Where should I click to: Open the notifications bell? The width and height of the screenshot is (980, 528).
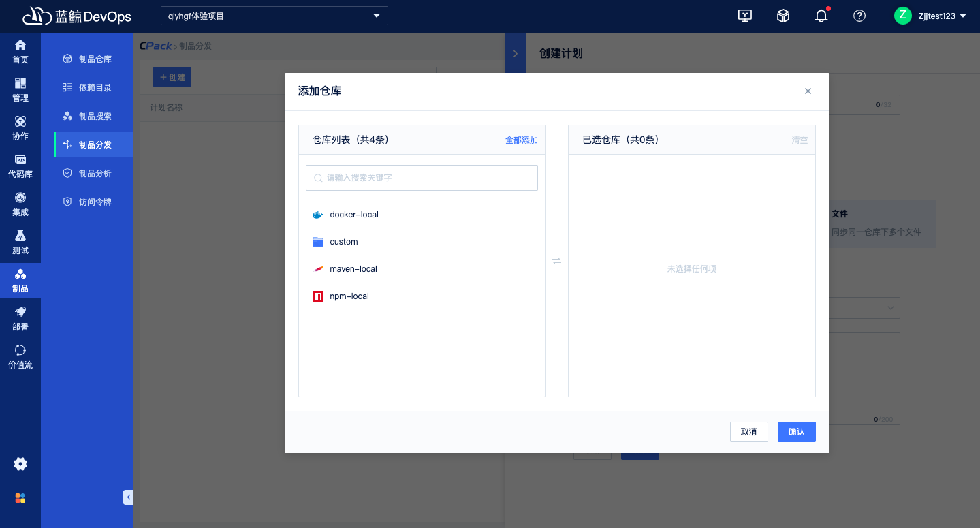tap(821, 16)
